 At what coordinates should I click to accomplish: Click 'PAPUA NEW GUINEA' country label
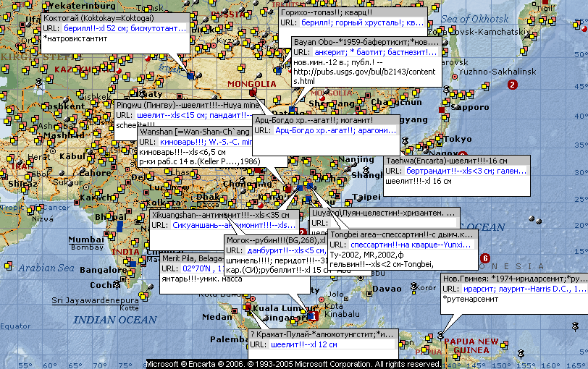471,346
